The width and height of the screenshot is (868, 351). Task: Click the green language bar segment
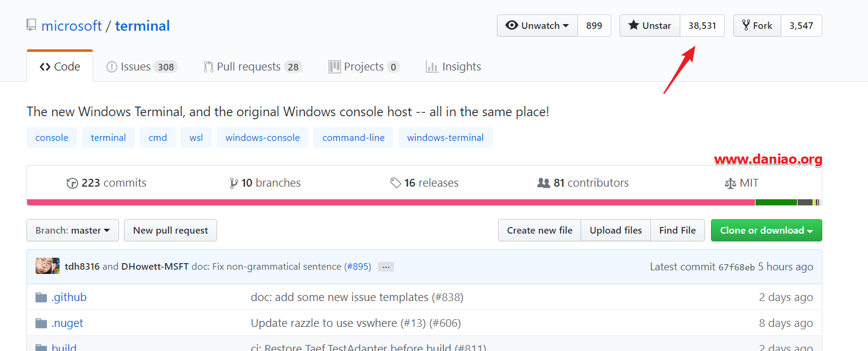pos(776,202)
